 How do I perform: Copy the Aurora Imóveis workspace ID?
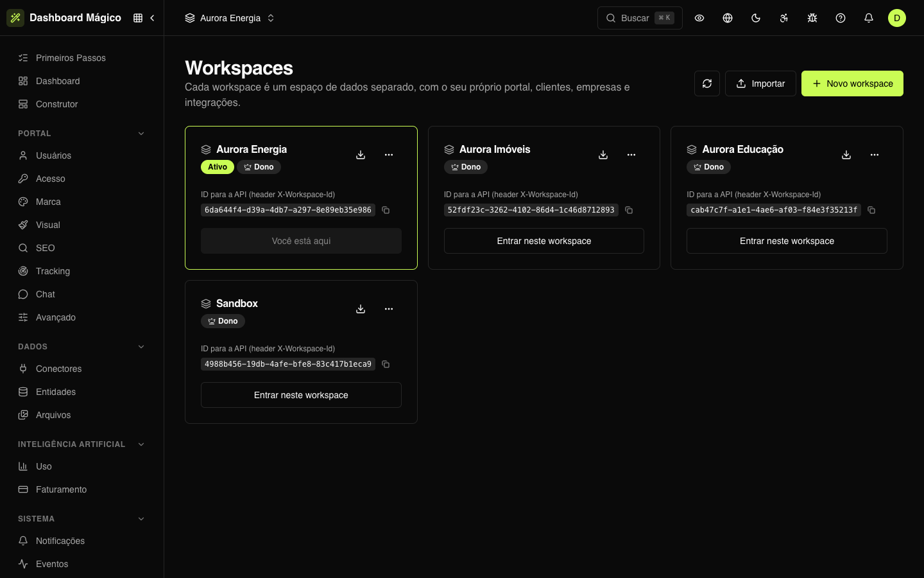tap(629, 210)
